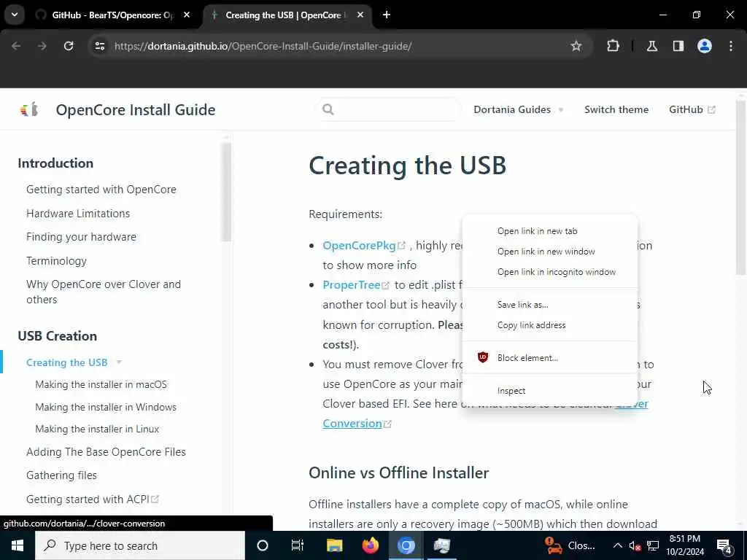Open the notification center icon
The width and height of the screenshot is (747, 560).
[724, 546]
